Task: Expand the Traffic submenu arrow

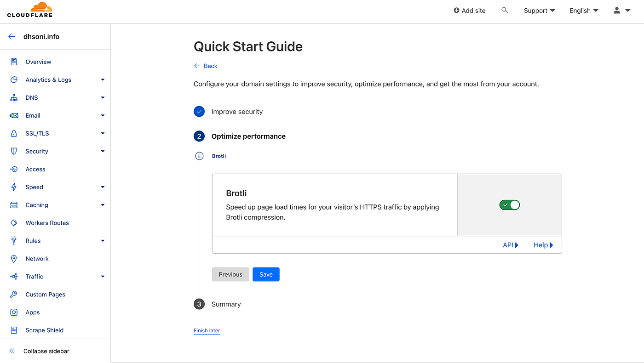Action: pyautogui.click(x=103, y=277)
